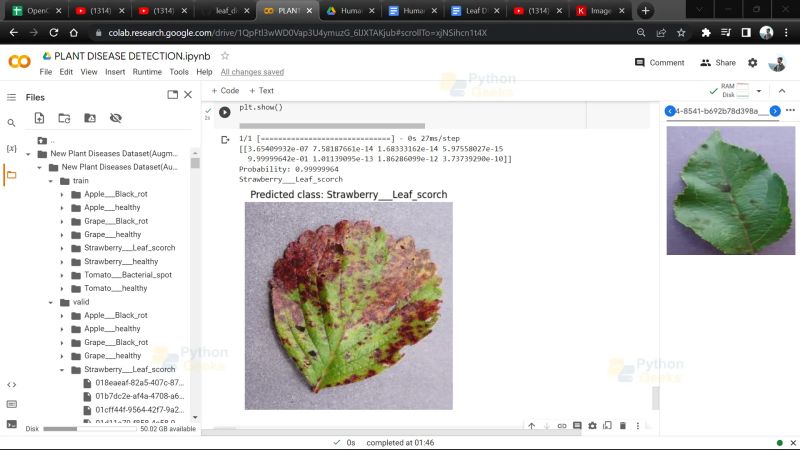Open the code snippets sidebar icon

pyautogui.click(x=11, y=385)
